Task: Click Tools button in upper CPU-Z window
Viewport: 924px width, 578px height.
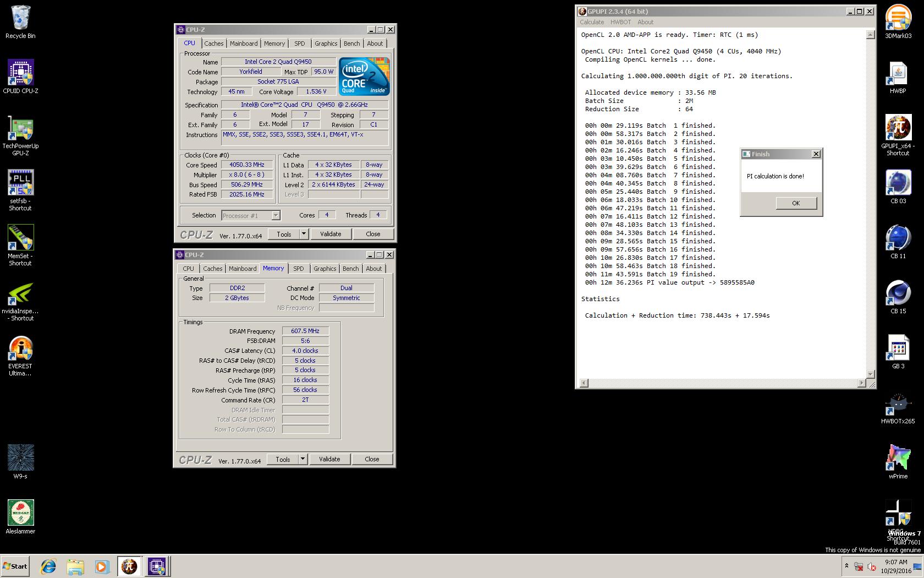Action: [x=284, y=234]
